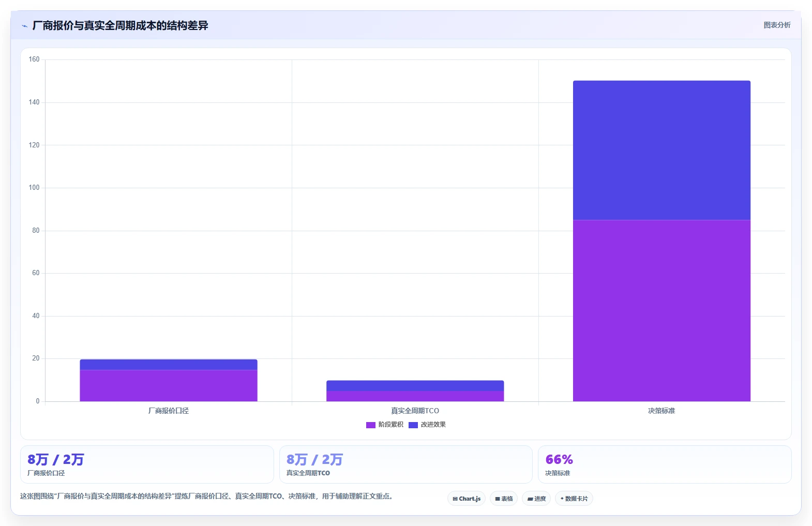Click the blue segment of the 厂商报价口径 bar
The width and height of the screenshot is (812, 526).
(169, 365)
